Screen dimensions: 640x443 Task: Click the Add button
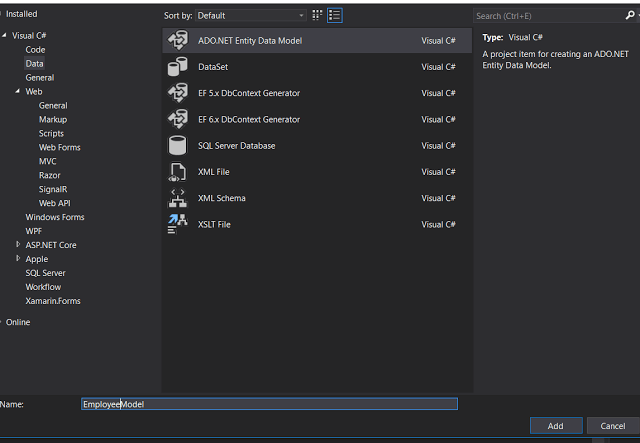click(x=556, y=426)
